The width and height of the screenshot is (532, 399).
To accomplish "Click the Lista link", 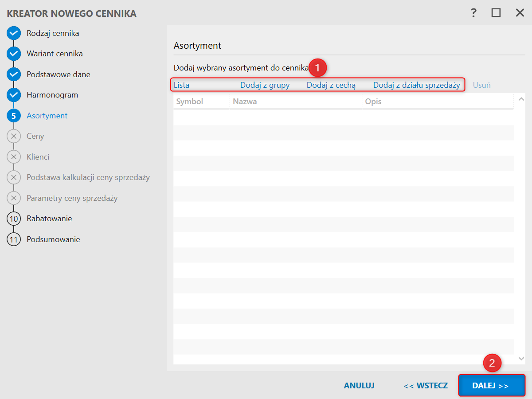I will point(181,85).
